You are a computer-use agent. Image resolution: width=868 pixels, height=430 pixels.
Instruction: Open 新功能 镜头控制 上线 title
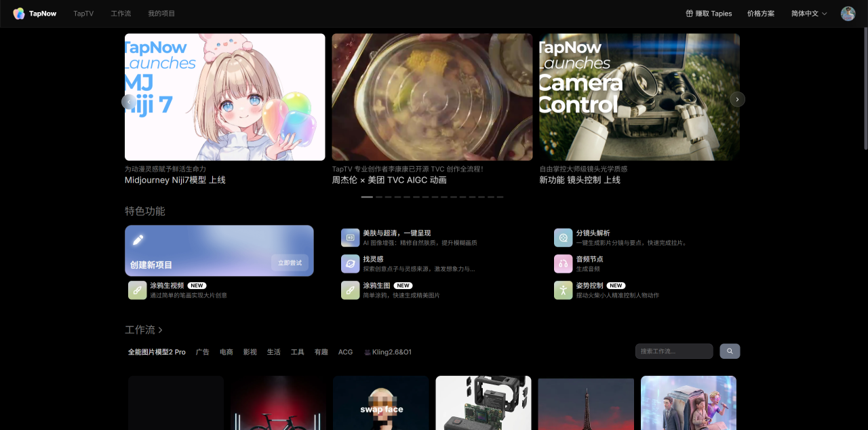(580, 180)
